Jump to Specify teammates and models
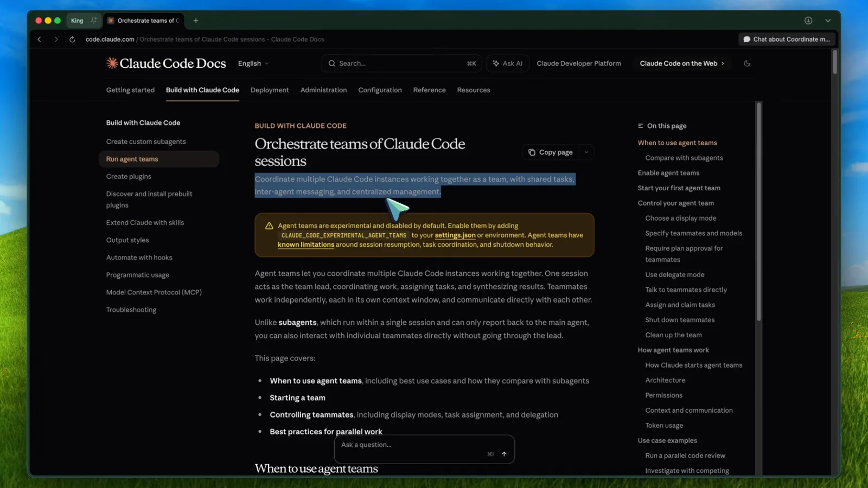This screenshot has height=488, width=868. (x=694, y=233)
